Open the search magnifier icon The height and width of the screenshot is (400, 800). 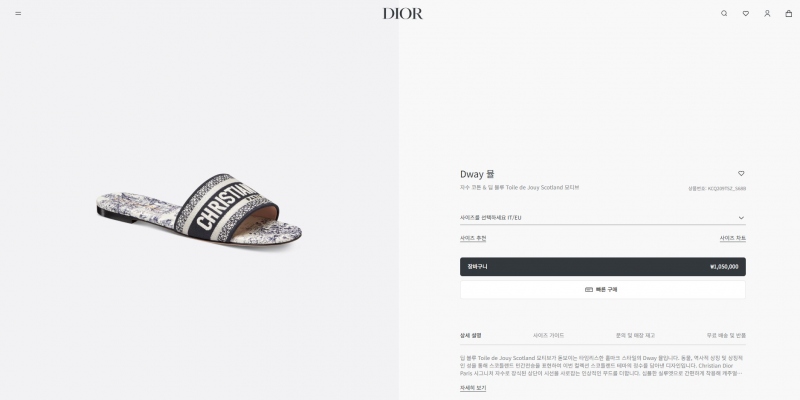[724, 14]
